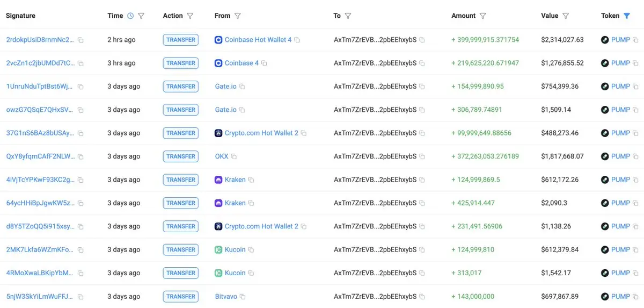Open the PUMP token in the Bitvavo row
The height and width of the screenshot is (308, 644).
point(620,296)
